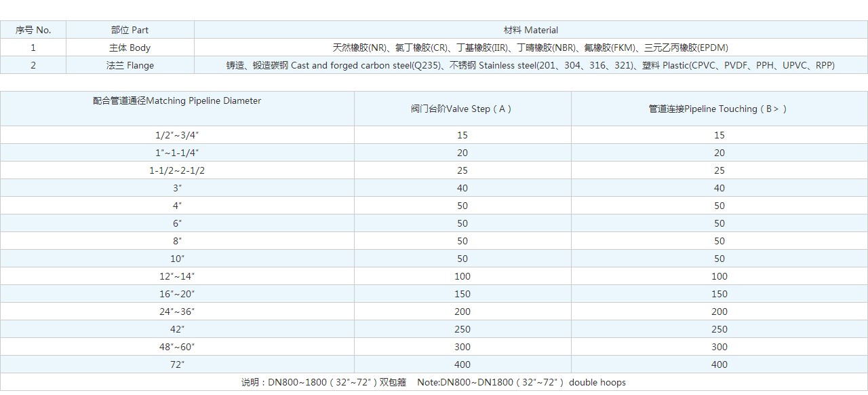Click the Matching Pipeline Diameter header

click(177, 101)
